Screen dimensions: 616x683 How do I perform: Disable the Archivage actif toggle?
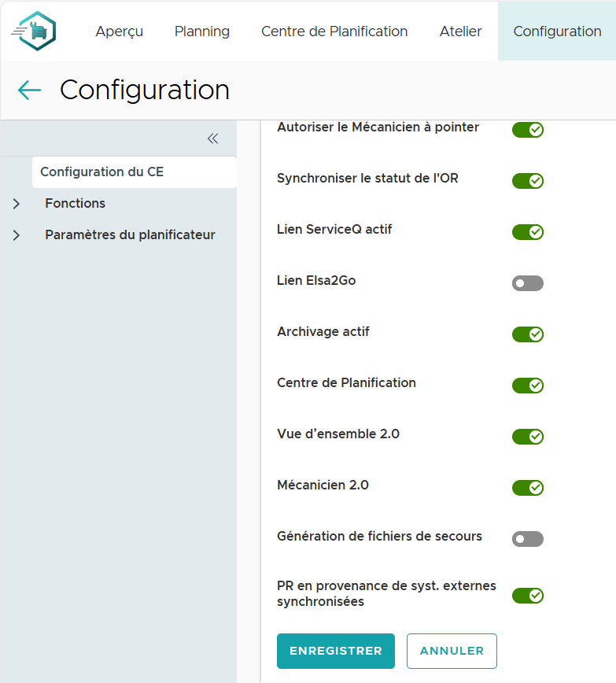point(527,334)
